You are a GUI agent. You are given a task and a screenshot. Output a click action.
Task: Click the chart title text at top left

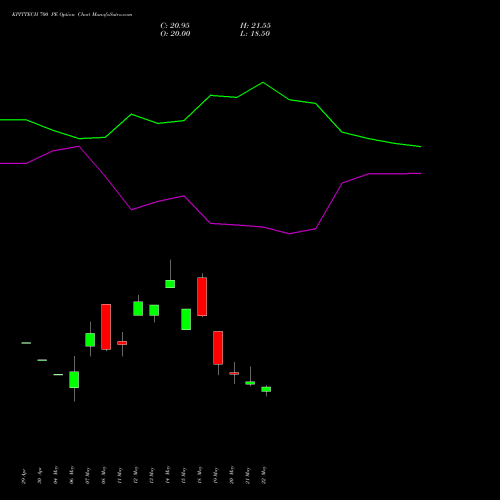click(72, 15)
